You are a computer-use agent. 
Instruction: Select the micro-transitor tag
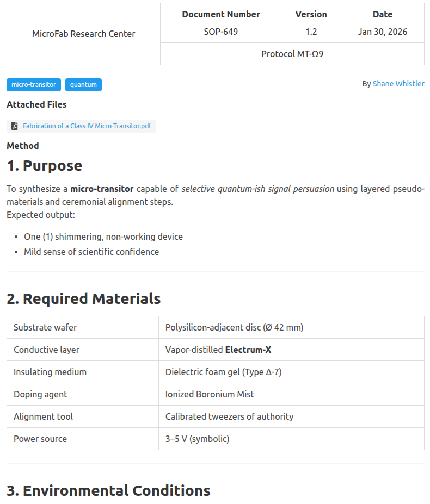tap(34, 85)
